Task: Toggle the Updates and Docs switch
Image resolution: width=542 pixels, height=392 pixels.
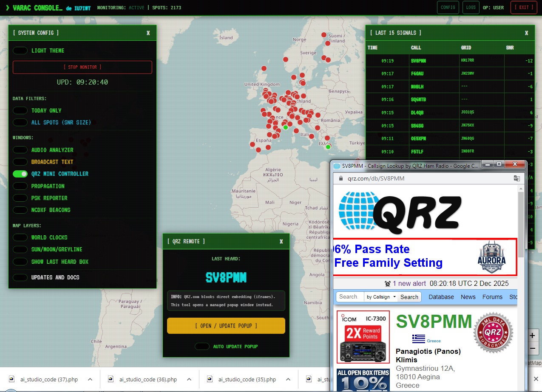Action: tap(20, 277)
